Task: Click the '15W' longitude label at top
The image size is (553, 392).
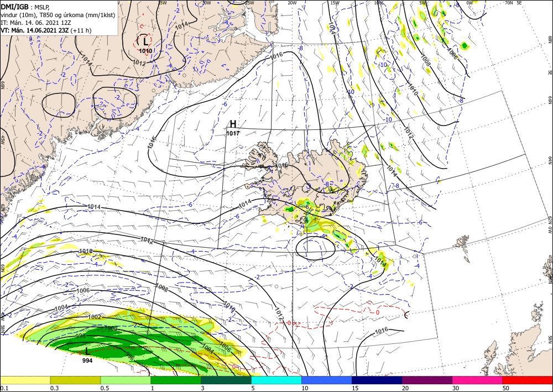Action: (335, 3)
